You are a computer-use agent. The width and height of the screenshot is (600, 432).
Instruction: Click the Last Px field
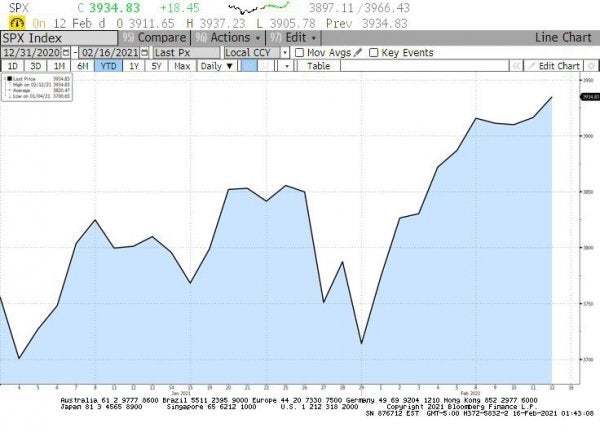184,52
